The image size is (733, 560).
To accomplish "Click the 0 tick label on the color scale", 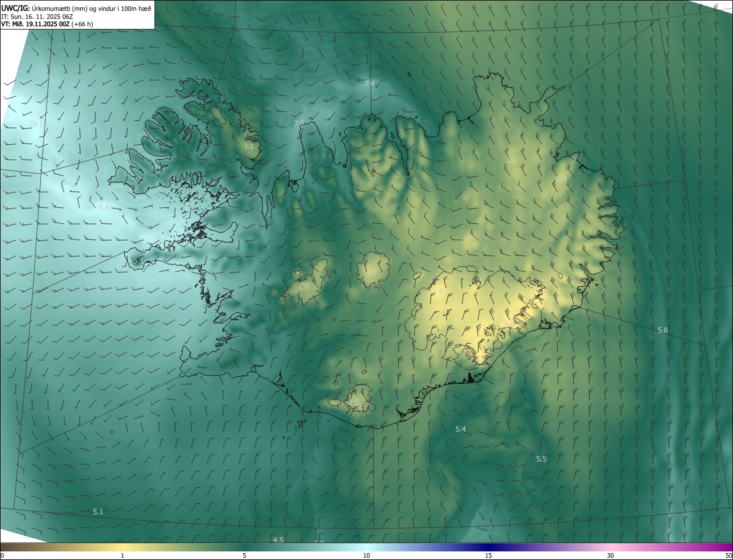I will [x=2, y=555].
